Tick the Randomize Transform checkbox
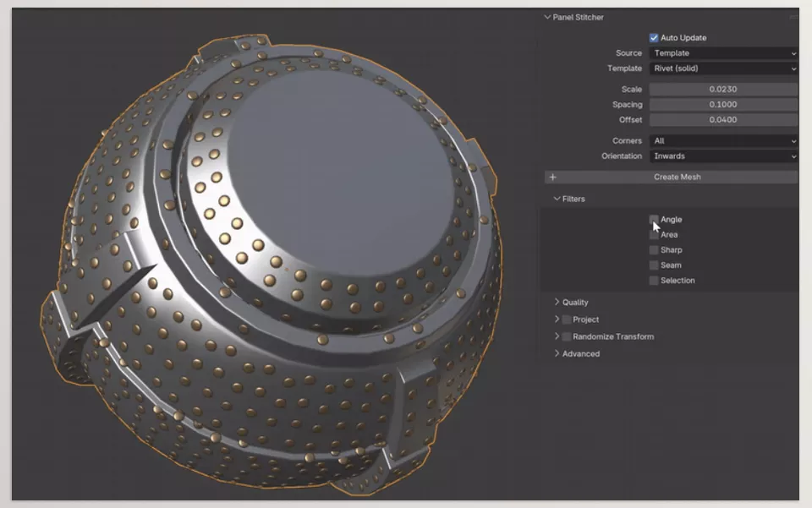 point(567,336)
